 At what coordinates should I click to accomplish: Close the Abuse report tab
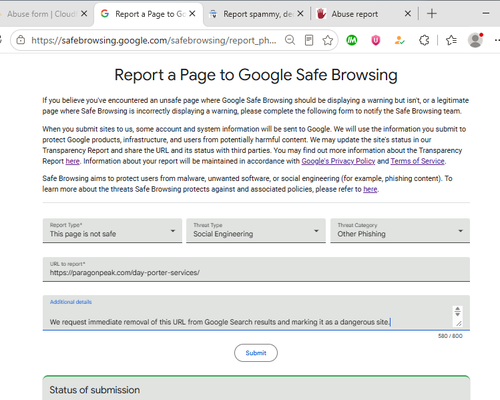tap(408, 14)
